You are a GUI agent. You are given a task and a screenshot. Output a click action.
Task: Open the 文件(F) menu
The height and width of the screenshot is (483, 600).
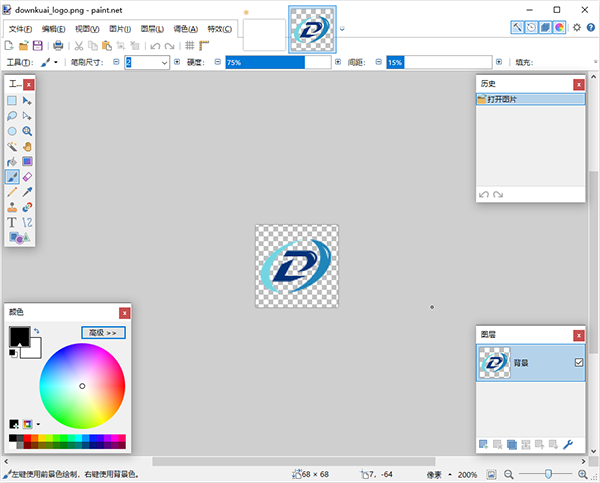click(20, 29)
